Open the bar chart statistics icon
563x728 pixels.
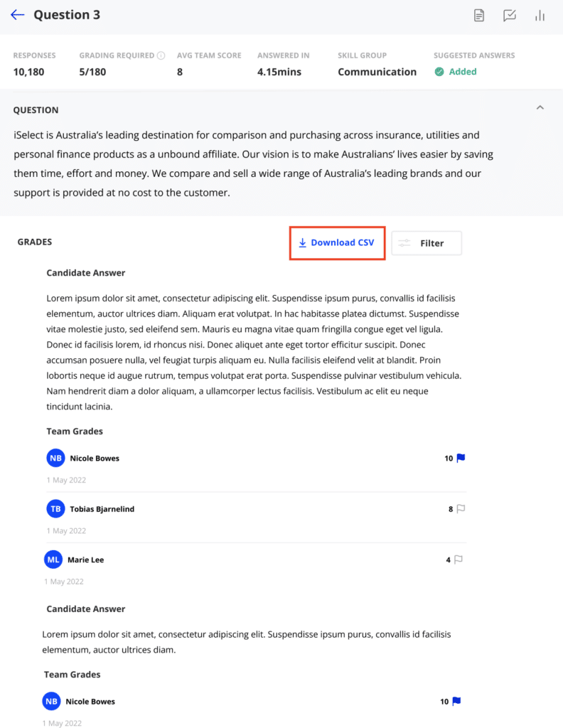pos(540,16)
